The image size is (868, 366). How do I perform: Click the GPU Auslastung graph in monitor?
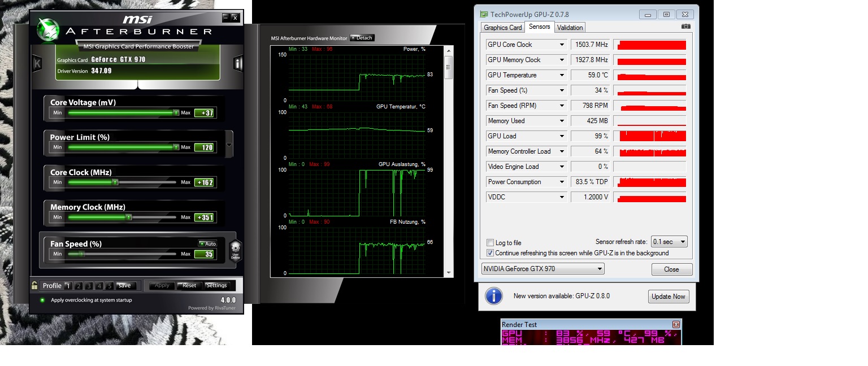click(357, 193)
